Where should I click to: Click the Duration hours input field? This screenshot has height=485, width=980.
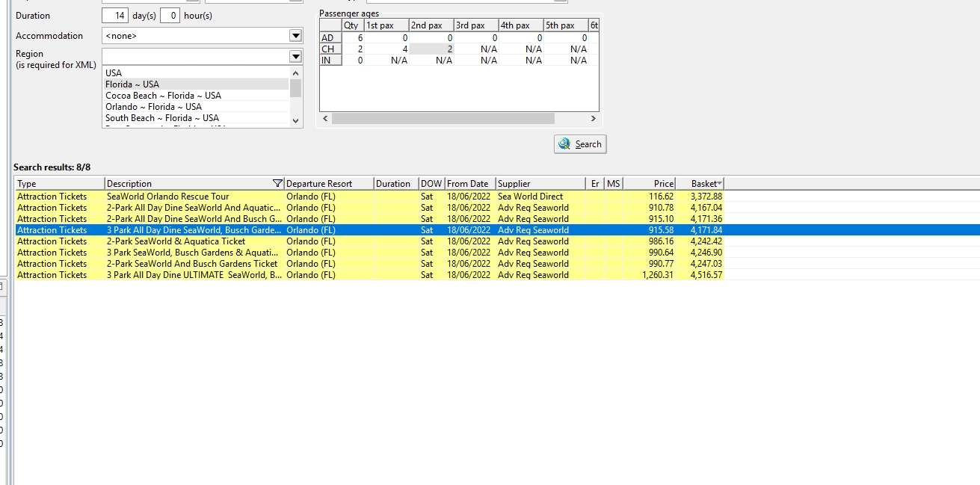(x=170, y=16)
